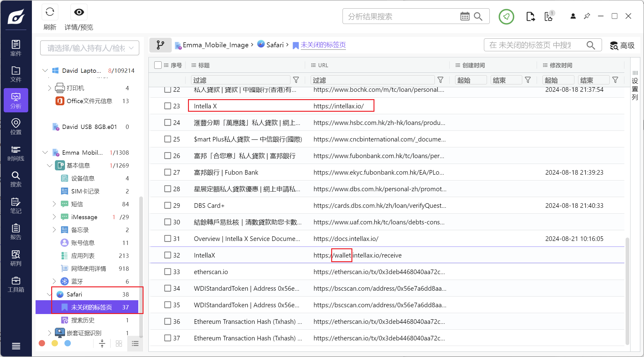The width and height of the screenshot is (644, 357).
Task: Click the green shield status icon
Action: point(506,17)
